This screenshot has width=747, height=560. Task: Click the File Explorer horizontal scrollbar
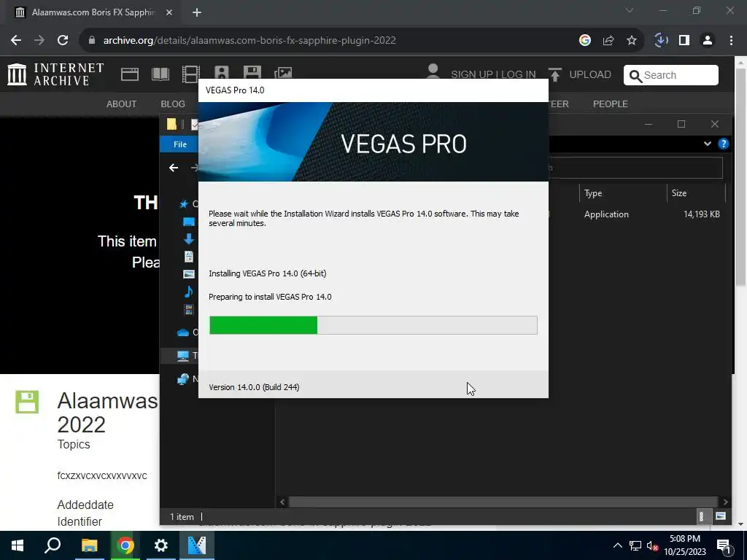point(503,502)
